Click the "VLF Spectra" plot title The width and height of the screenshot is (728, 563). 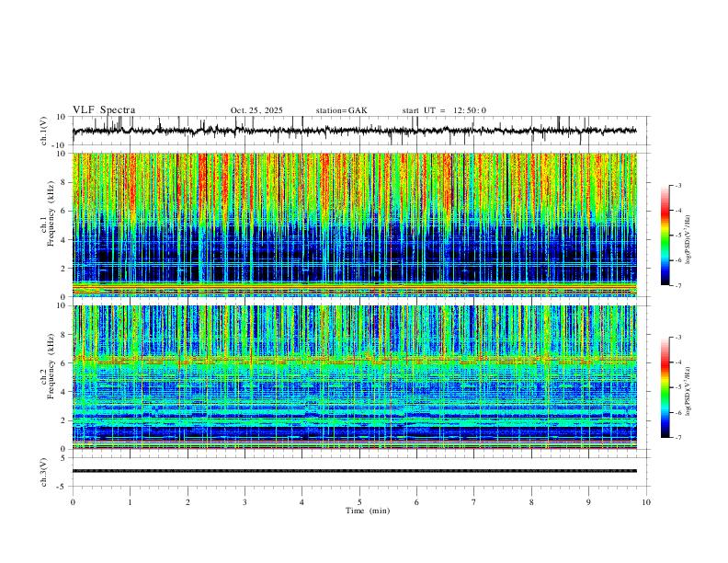point(104,110)
